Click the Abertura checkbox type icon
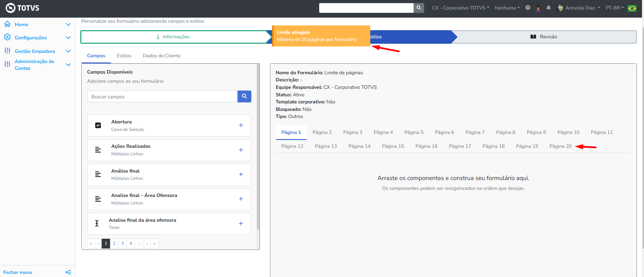 [98, 125]
